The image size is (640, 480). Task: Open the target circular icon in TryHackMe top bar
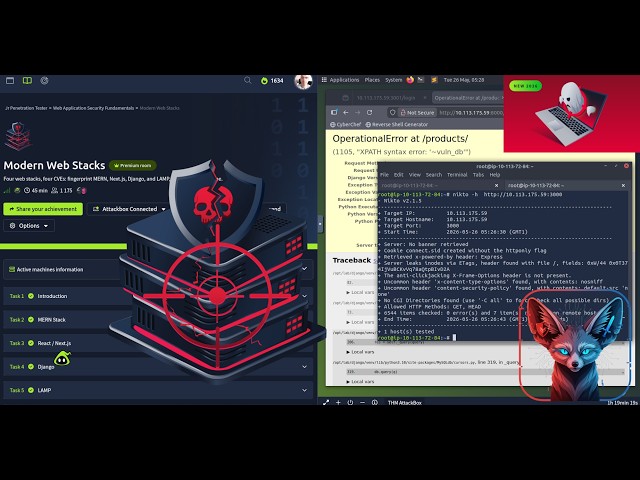click(44, 80)
